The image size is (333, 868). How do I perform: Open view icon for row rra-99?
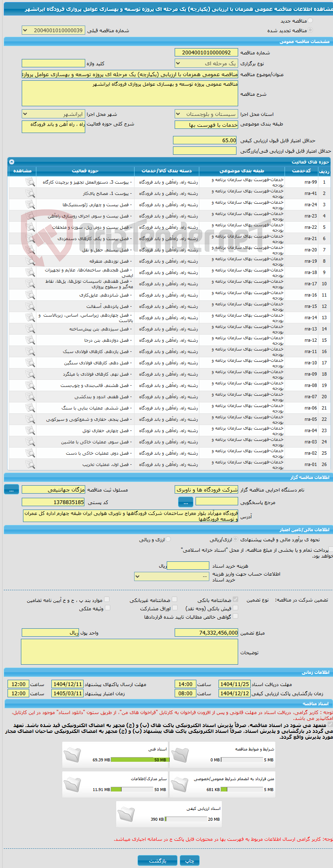point(30,182)
